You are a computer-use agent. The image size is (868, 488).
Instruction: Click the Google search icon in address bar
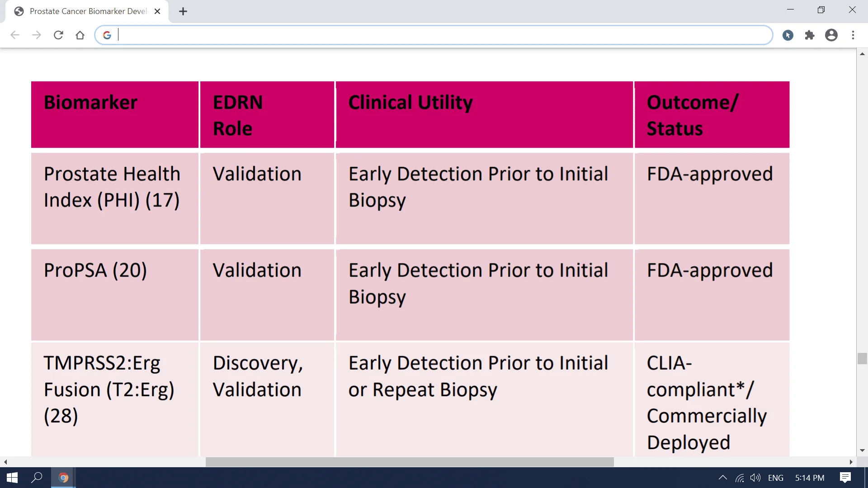pyautogui.click(x=107, y=35)
